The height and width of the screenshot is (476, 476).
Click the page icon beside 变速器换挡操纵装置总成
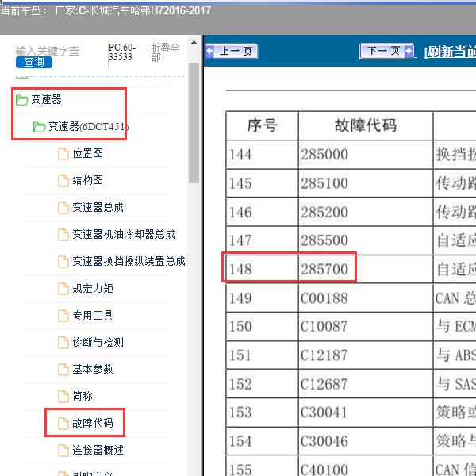[x=63, y=262]
